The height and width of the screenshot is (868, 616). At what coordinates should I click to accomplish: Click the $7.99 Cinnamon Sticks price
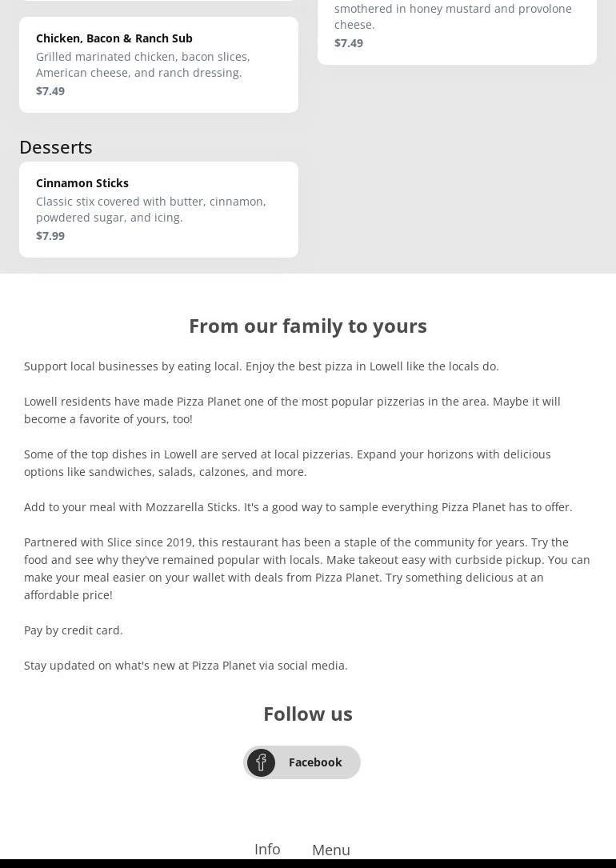(50, 236)
